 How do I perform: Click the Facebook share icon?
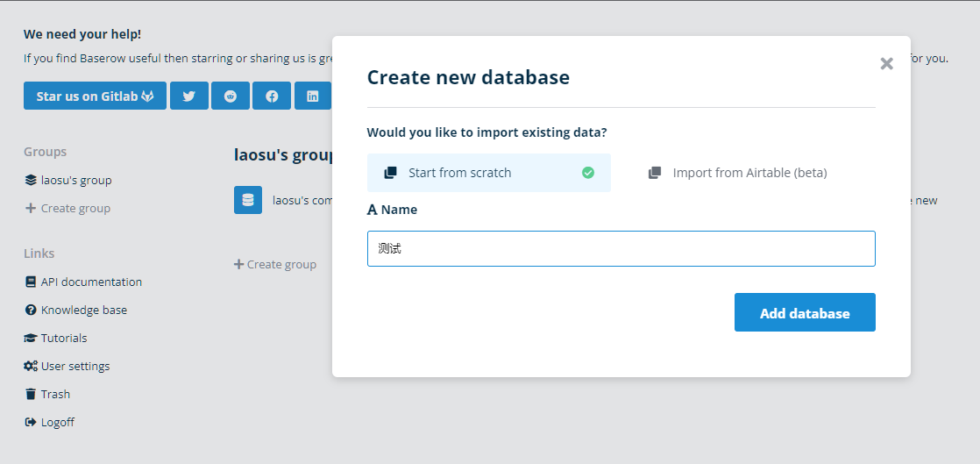click(272, 96)
